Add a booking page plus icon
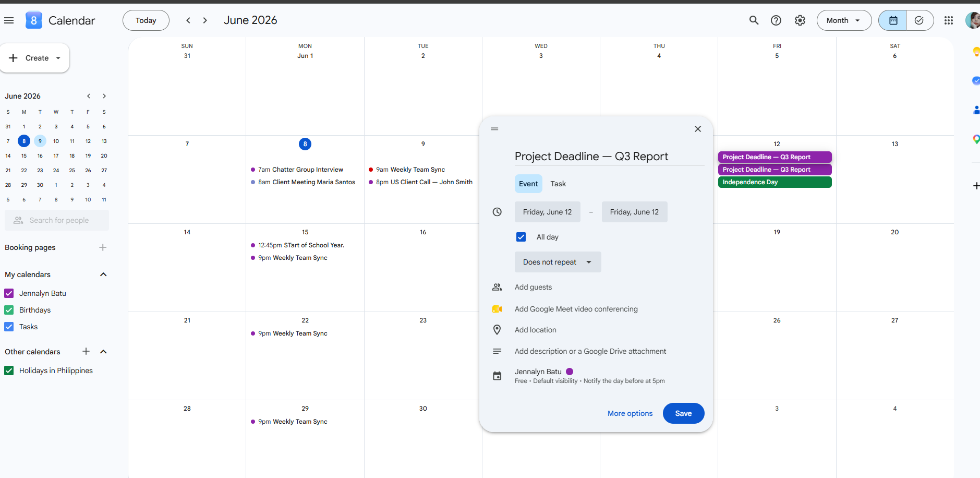 [x=103, y=247]
